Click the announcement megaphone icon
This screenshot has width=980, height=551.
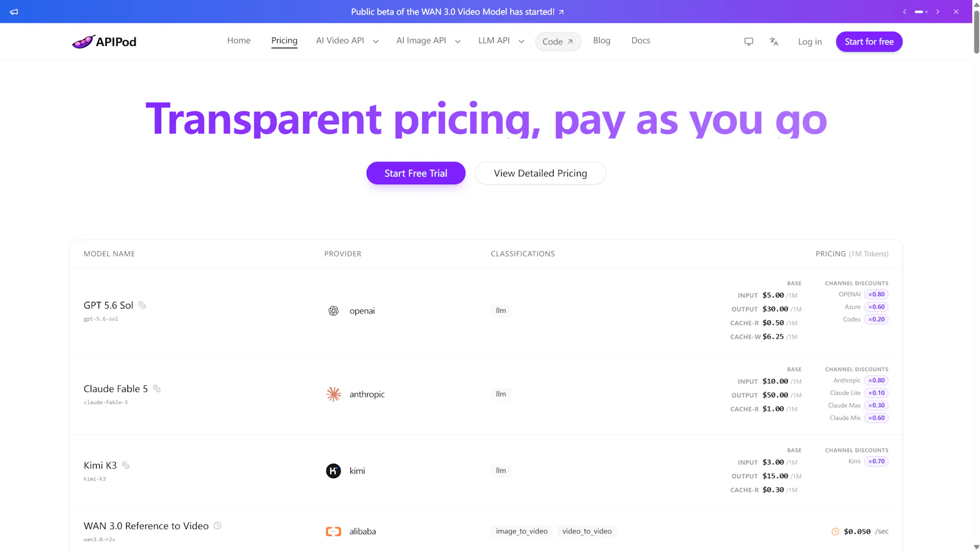tap(14, 12)
